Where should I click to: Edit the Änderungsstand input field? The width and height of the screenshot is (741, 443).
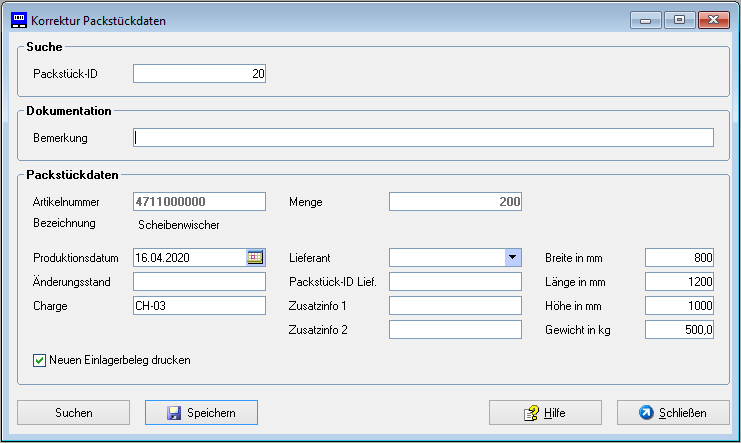point(199,281)
